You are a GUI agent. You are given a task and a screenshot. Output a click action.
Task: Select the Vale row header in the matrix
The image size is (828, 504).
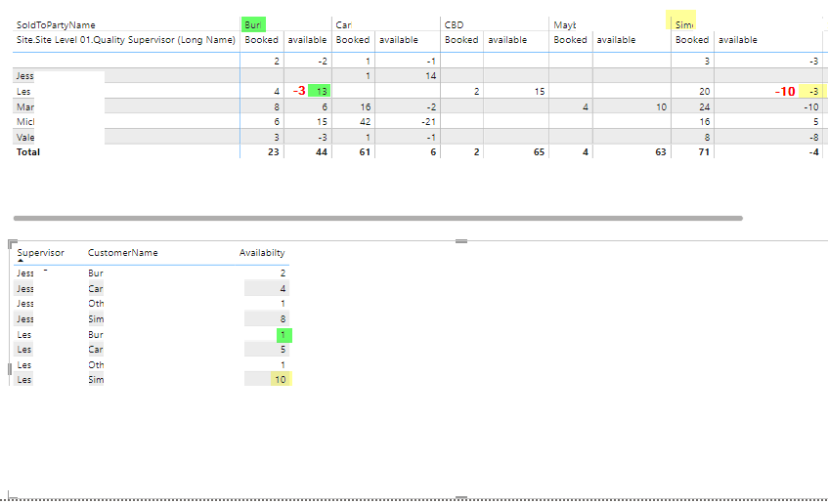coord(25,137)
